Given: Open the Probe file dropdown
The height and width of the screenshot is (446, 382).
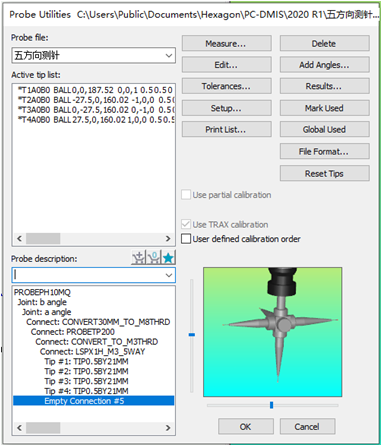Looking at the screenshot, I should (93, 55).
